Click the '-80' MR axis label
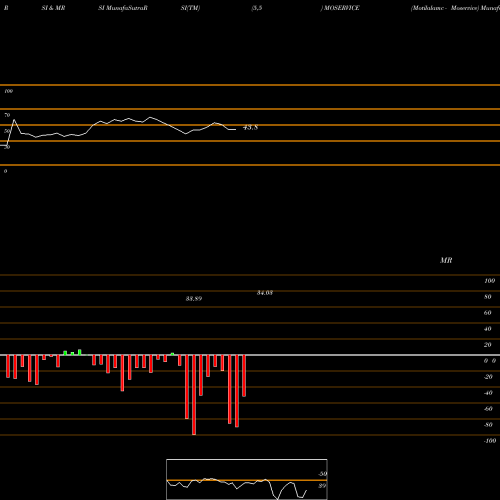 click(488, 425)
